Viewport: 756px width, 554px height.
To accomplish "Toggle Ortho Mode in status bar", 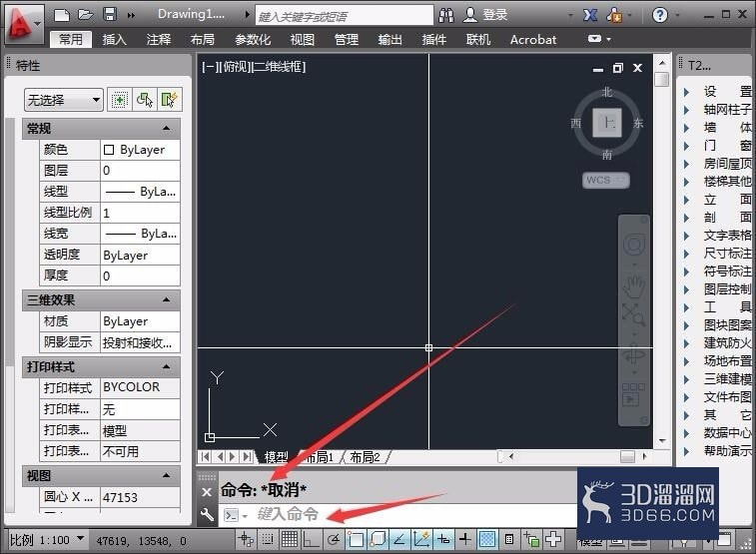I will click(x=311, y=540).
